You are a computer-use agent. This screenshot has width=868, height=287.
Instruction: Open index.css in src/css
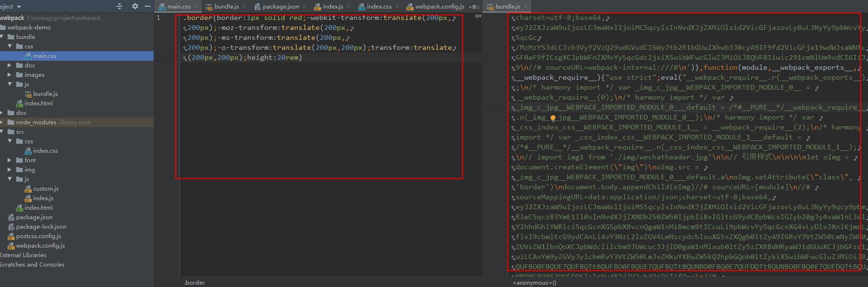coord(46,150)
